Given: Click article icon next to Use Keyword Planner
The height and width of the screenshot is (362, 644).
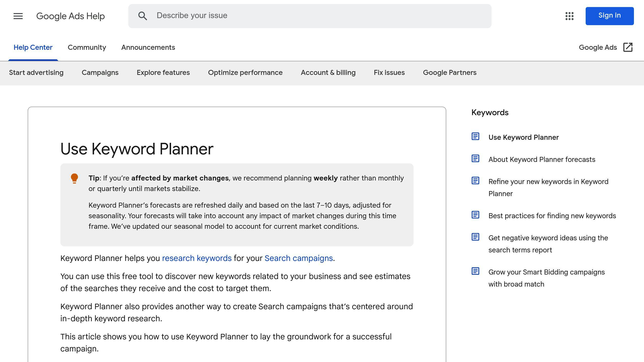Looking at the screenshot, I should click(475, 137).
